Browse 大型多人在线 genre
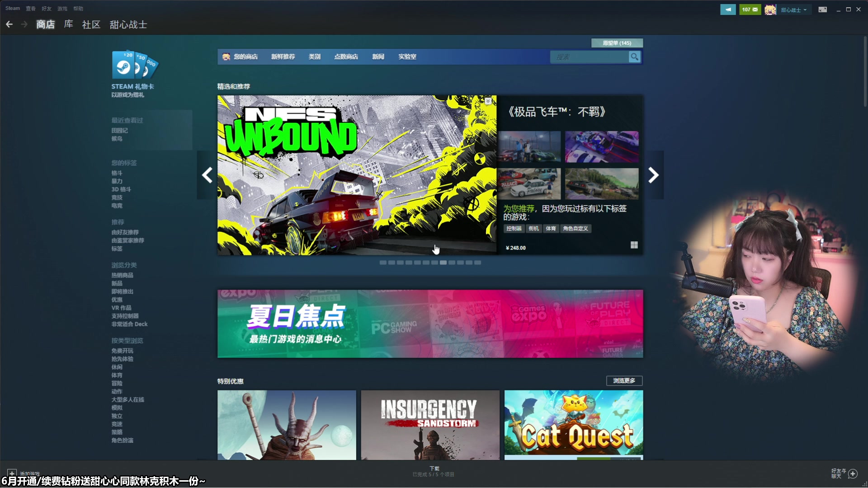Screen dimensions: 868x488 click(x=128, y=399)
